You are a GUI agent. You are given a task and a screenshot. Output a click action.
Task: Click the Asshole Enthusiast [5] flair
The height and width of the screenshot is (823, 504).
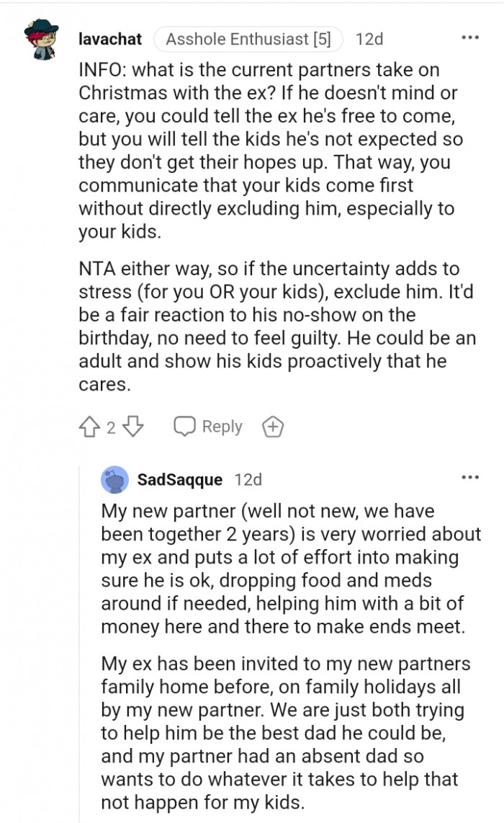[248, 39]
